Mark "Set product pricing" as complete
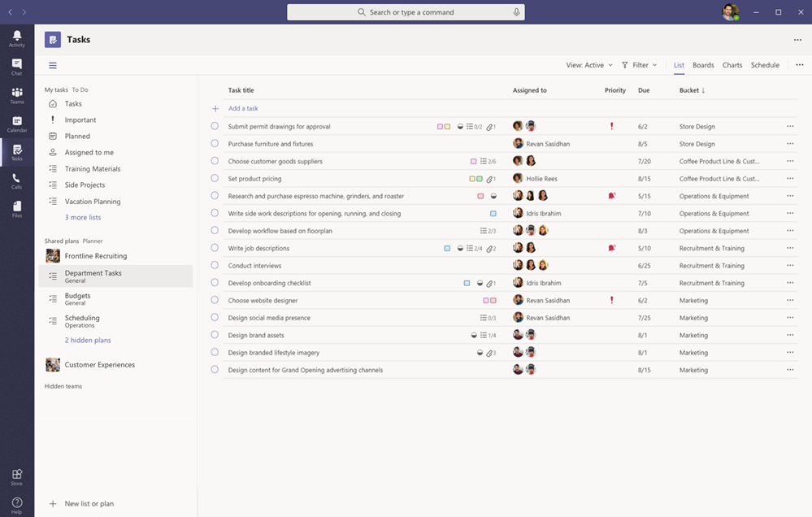This screenshot has width=812, height=517. point(214,178)
